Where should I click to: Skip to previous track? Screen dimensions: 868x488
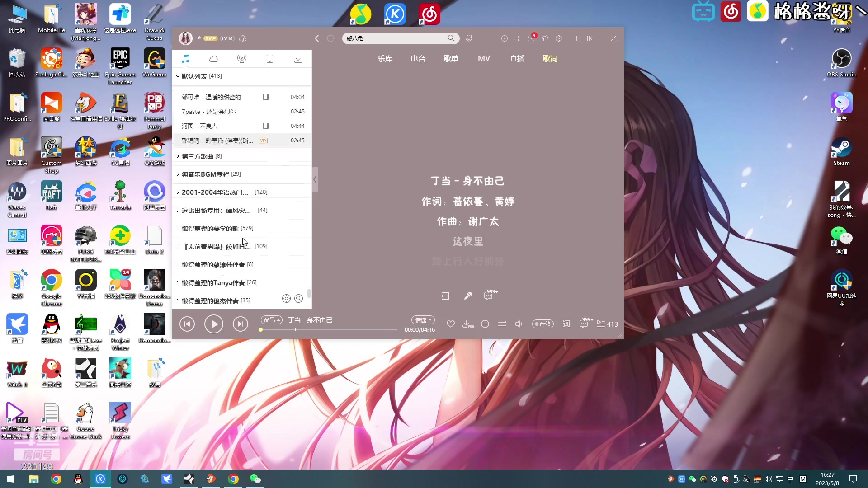click(187, 324)
